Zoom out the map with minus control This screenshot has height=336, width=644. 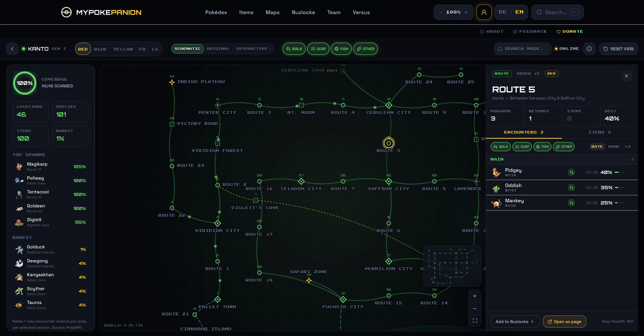click(474, 308)
